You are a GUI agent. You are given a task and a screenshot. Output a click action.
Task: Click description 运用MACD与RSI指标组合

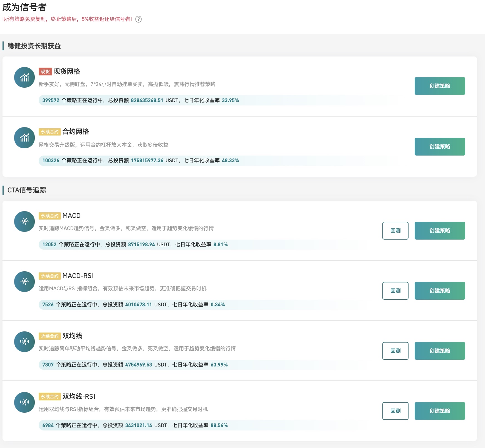(x=123, y=289)
